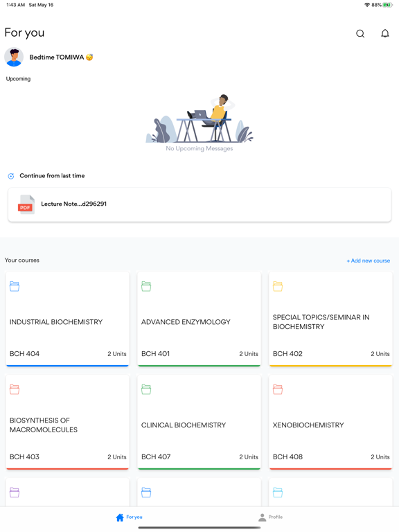Viewport: 399px width, 532px height.
Task: Tap the purple folder icon in the bottom row
Action: (15, 493)
